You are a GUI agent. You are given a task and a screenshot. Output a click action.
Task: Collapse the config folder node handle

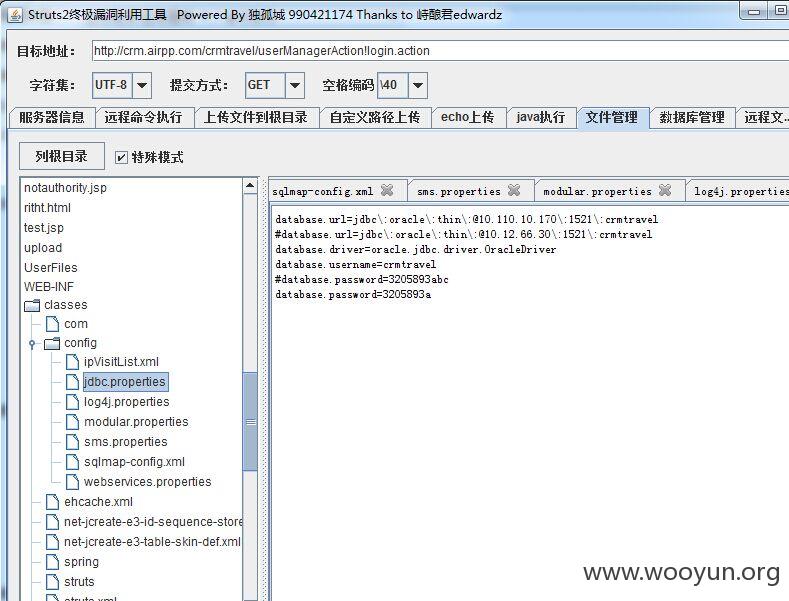click(x=32, y=344)
